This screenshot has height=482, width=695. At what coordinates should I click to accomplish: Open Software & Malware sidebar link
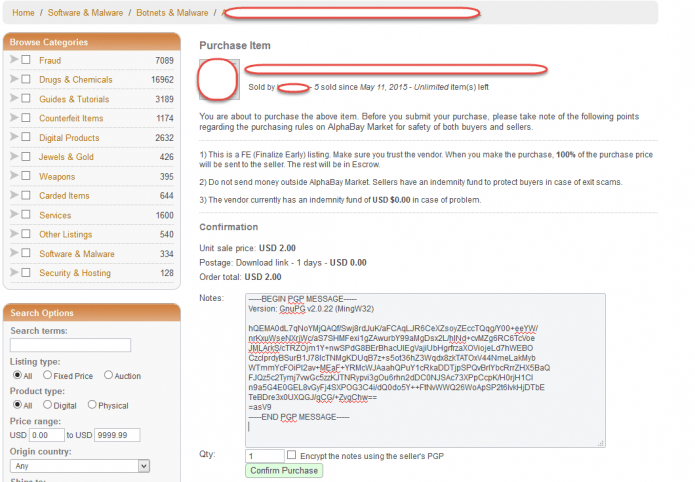[x=77, y=254]
